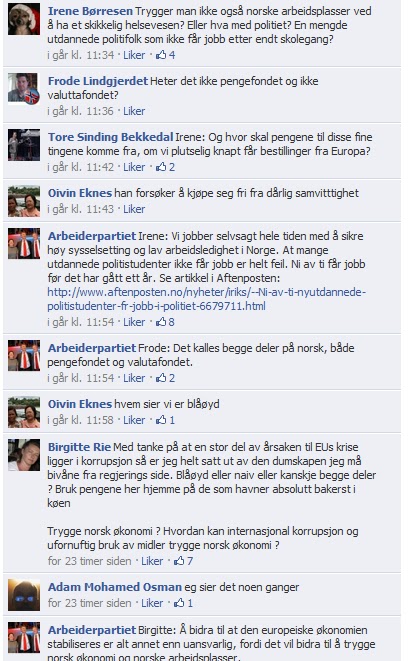Click thumbs-up icon on Adam Mohamed Osman's comment

(179, 603)
